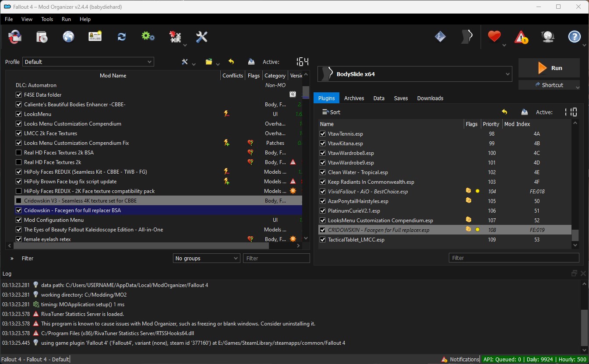
Task: Open the folder shortcuts dropdown above mod list
Action: pos(212,62)
